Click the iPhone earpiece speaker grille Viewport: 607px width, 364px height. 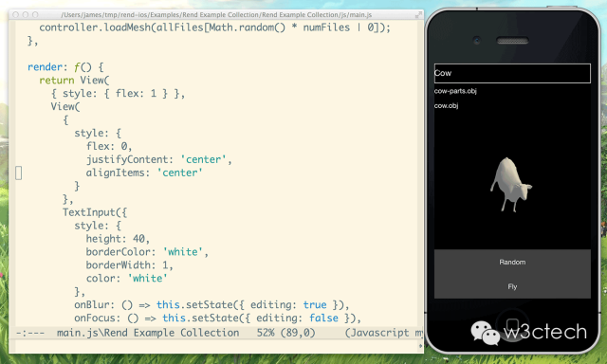pos(512,41)
